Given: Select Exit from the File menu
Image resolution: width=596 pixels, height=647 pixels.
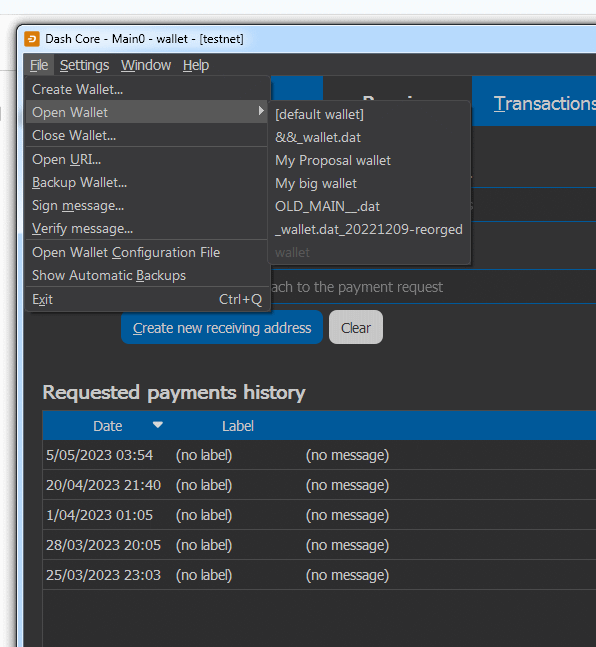Looking at the screenshot, I should tap(147, 300).
